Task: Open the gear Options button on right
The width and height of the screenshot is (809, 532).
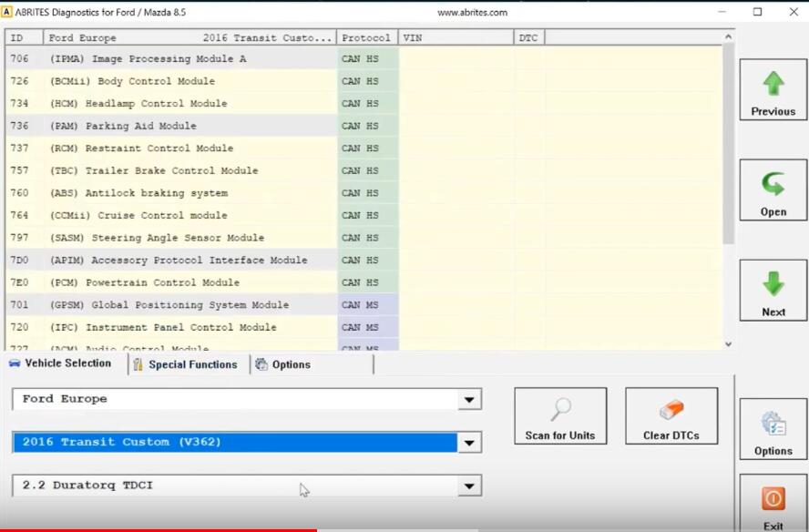Action: click(x=773, y=429)
